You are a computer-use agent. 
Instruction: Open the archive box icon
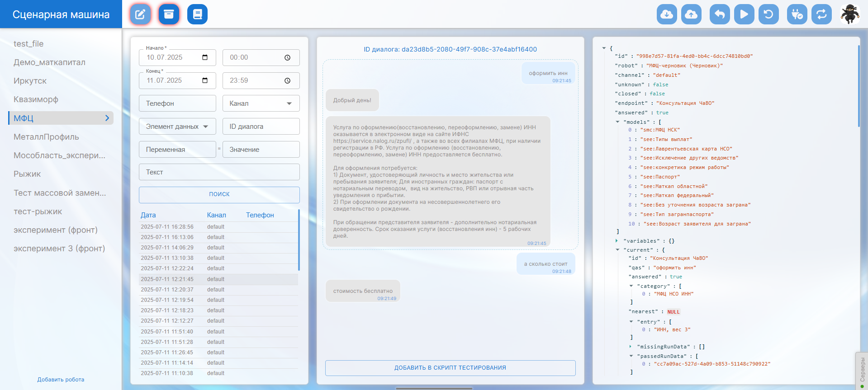click(x=169, y=14)
